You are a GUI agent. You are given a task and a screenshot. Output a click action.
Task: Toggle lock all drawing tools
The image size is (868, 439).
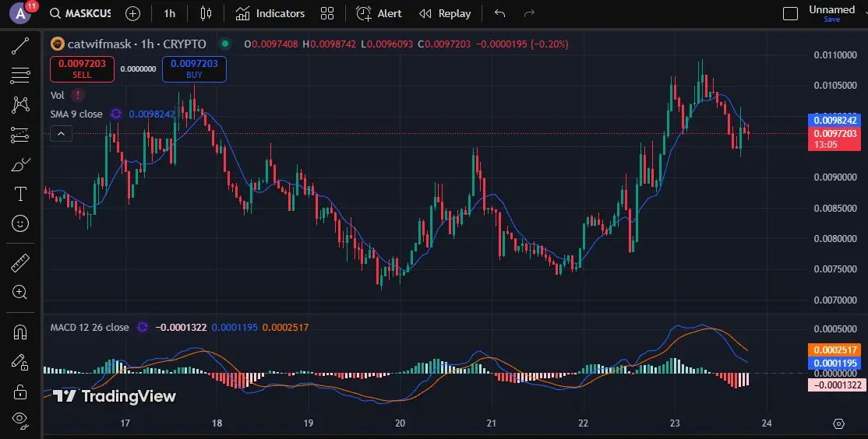tap(20, 392)
